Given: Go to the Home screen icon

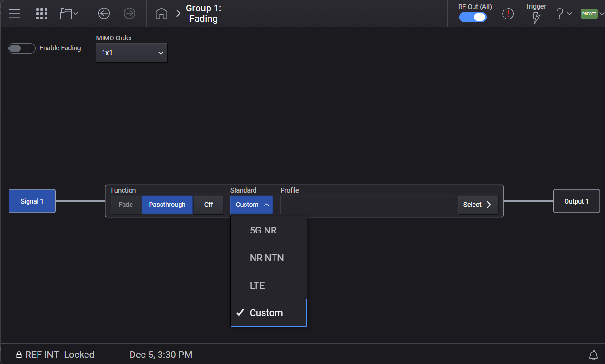Looking at the screenshot, I should (161, 14).
